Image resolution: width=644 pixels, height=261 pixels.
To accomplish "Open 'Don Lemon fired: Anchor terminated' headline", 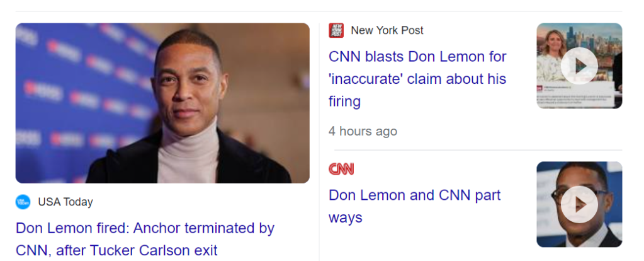I will (x=145, y=228).
